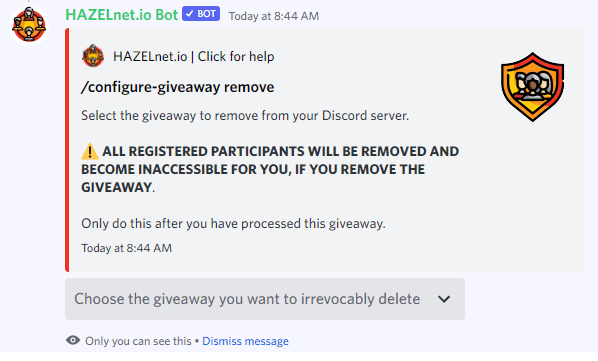Click the shield thumbnail image in the embed
The image size is (598, 361).
coord(532,87)
